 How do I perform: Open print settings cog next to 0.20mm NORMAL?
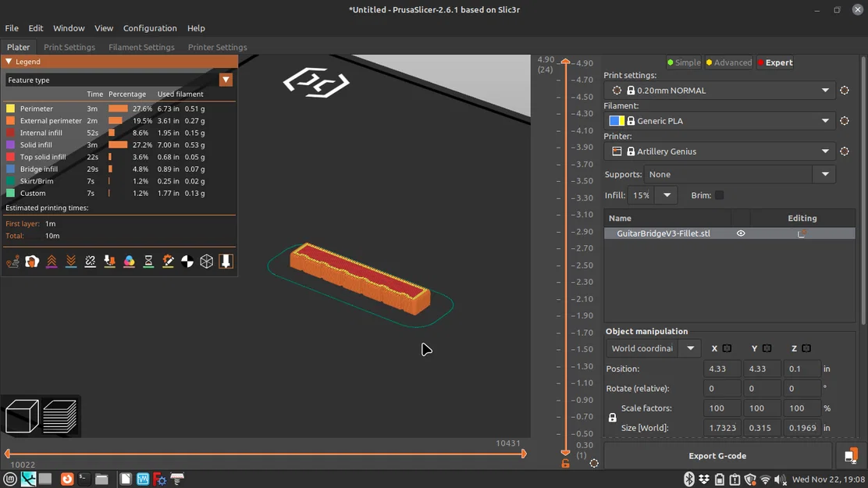coord(845,91)
